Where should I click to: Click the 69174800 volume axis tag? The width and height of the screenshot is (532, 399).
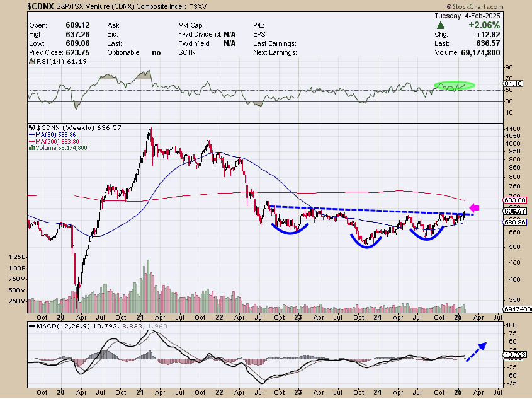[518, 309]
